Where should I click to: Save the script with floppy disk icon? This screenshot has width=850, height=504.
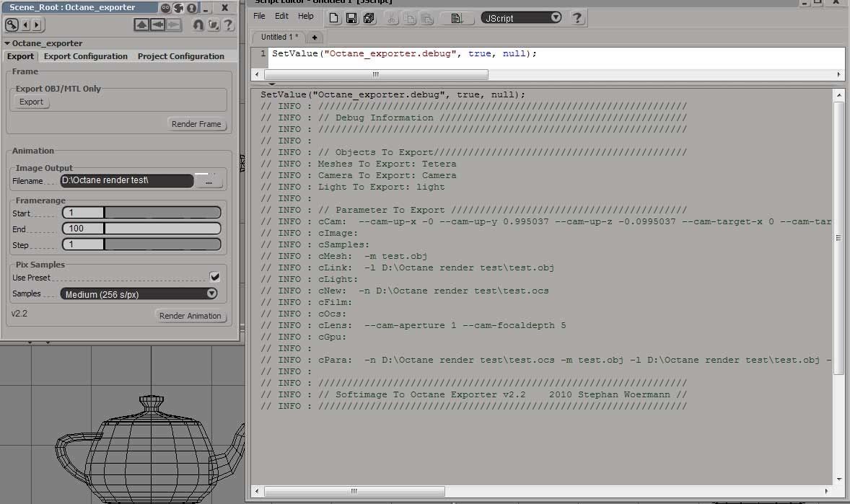point(351,18)
